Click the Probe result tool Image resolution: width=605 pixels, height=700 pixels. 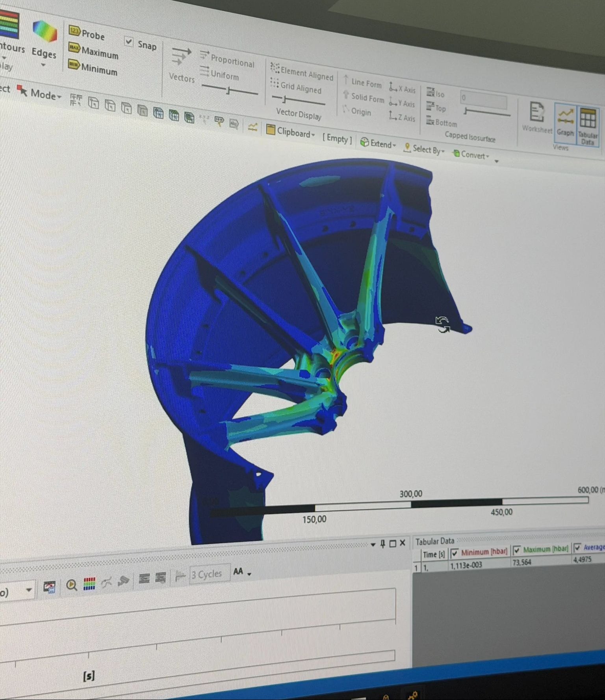[x=87, y=34]
